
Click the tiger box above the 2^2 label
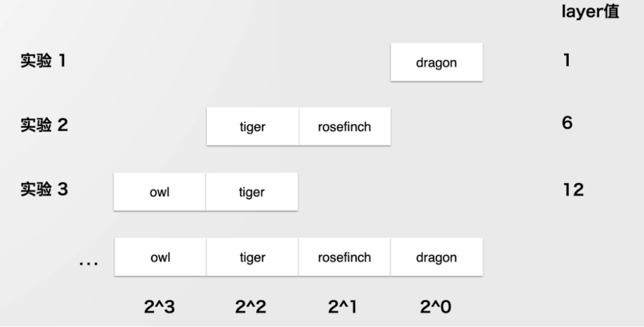[x=252, y=257]
